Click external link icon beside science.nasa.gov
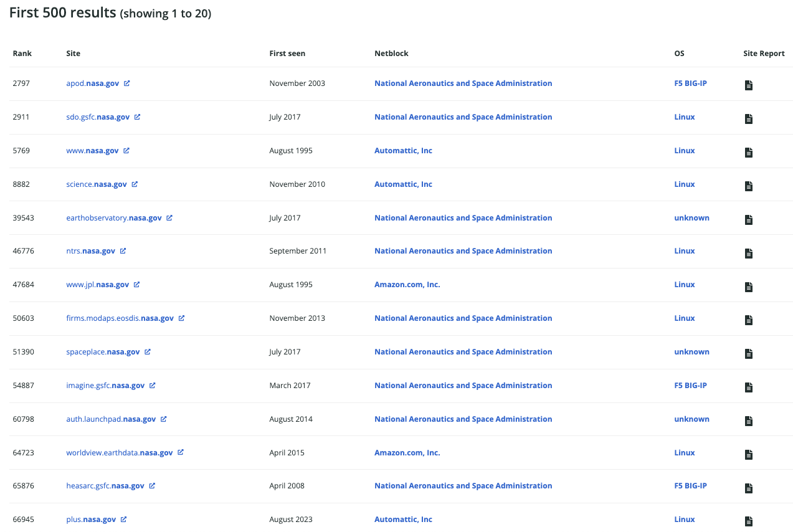 pos(135,184)
